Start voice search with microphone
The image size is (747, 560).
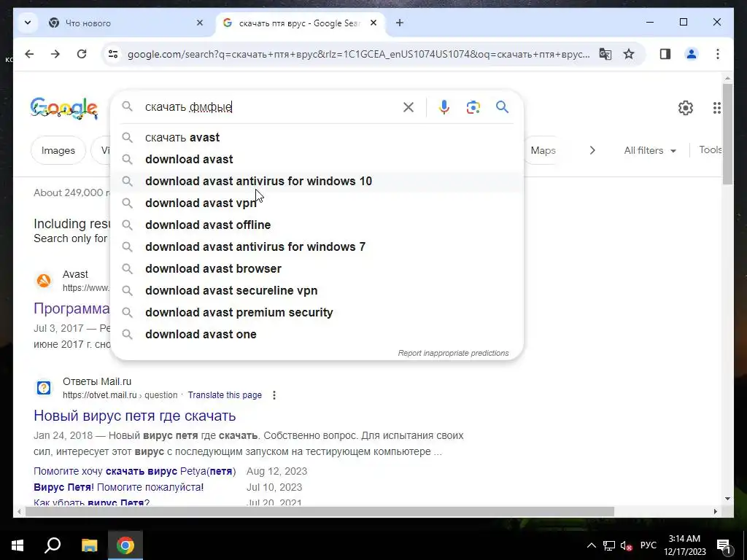(444, 107)
